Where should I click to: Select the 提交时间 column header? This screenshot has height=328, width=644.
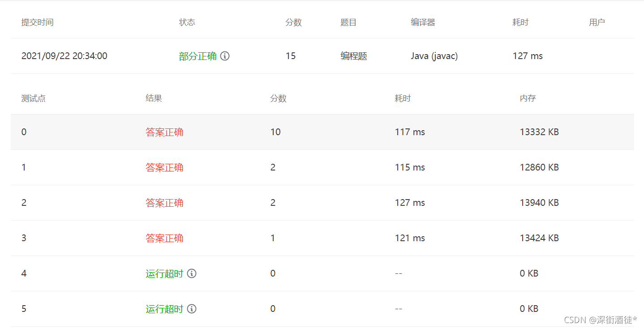click(38, 22)
